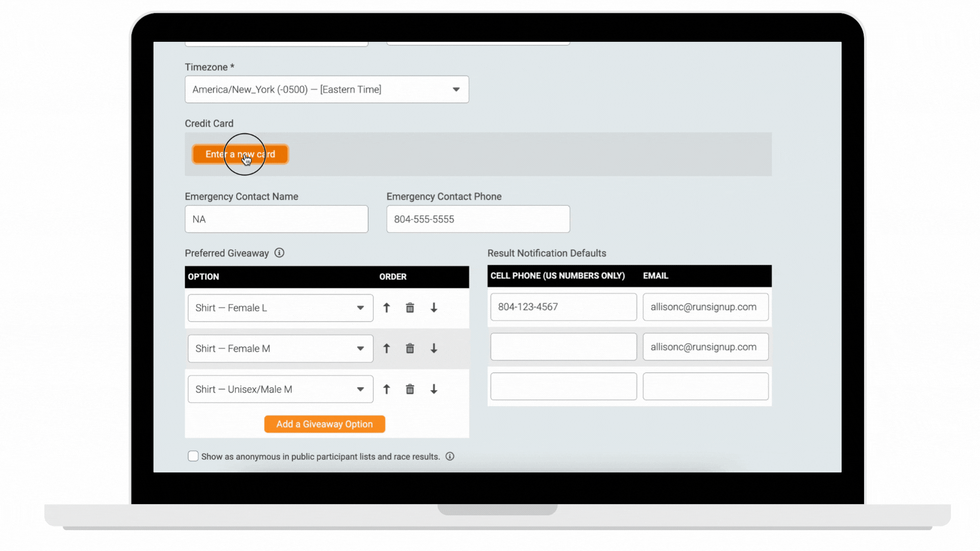Move Shirt Female L option down
The width and height of the screenshot is (980, 551).
[434, 308]
